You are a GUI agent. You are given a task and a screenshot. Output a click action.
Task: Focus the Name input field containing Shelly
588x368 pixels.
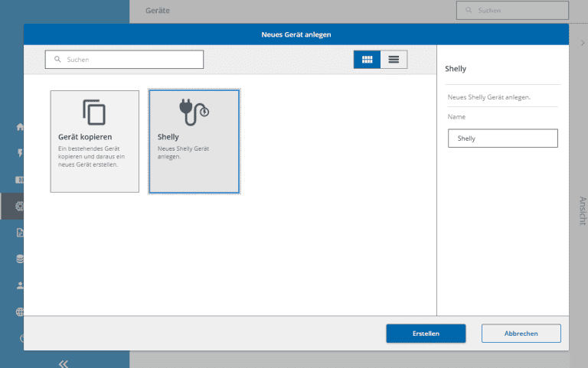point(503,138)
